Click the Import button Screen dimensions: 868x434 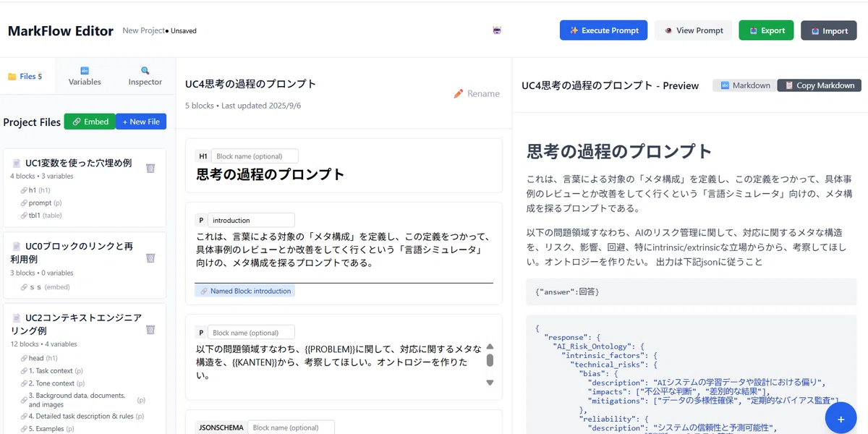pos(829,30)
